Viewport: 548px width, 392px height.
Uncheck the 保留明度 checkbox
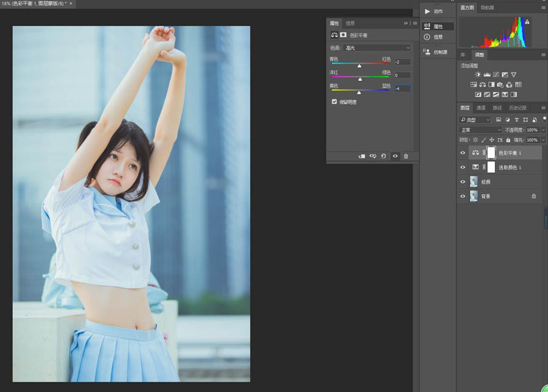(x=334, y=102)
